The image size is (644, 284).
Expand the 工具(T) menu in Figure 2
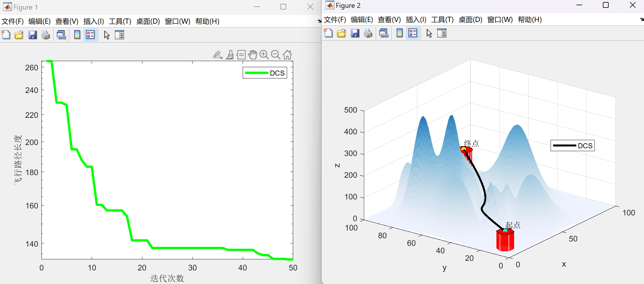(442, 20)
